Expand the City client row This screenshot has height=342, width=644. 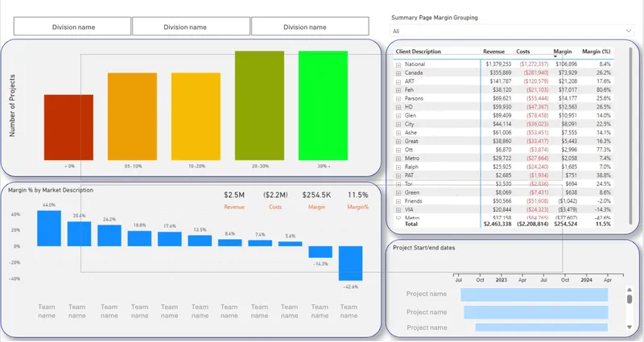pos(398,125)
